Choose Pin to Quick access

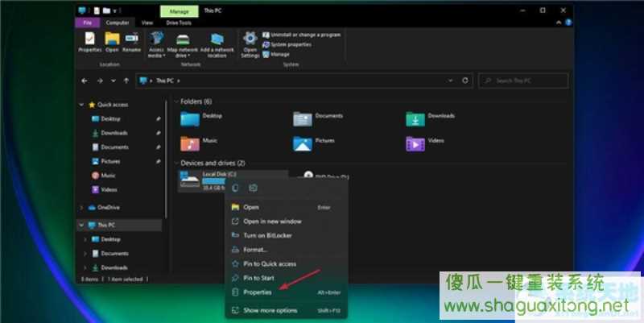coord(286,264)
